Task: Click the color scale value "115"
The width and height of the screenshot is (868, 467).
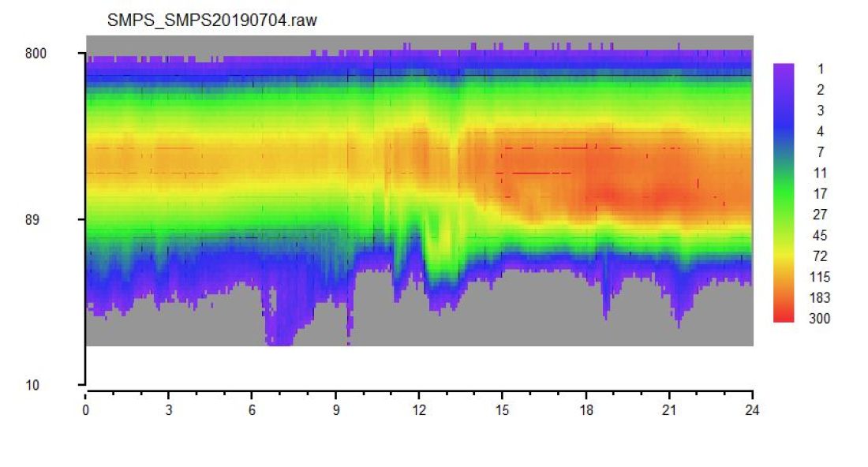Action: [820, 277]
